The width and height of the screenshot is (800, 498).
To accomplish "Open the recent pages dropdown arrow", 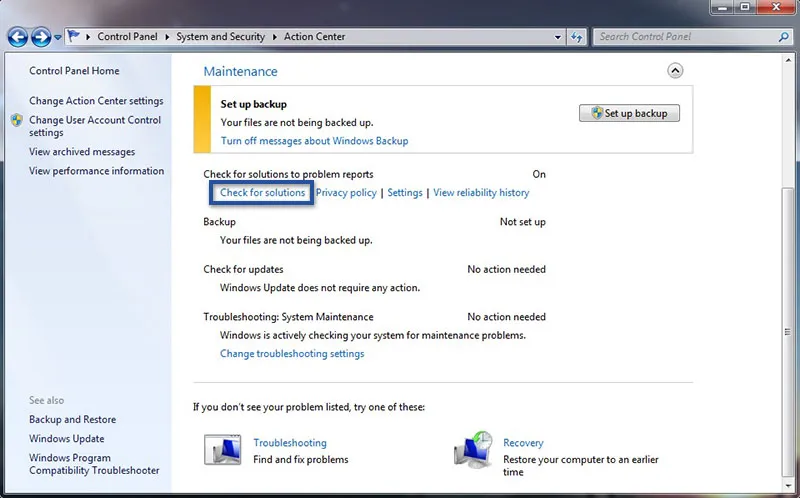I will (x=58, y=37).
